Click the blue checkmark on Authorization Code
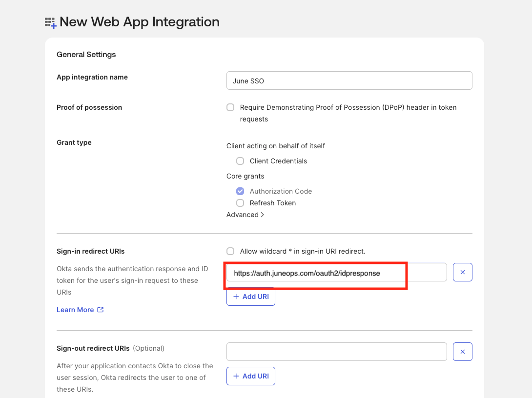Screen dimensions: 532x398 pyautogui.click(x=240, y=191)
